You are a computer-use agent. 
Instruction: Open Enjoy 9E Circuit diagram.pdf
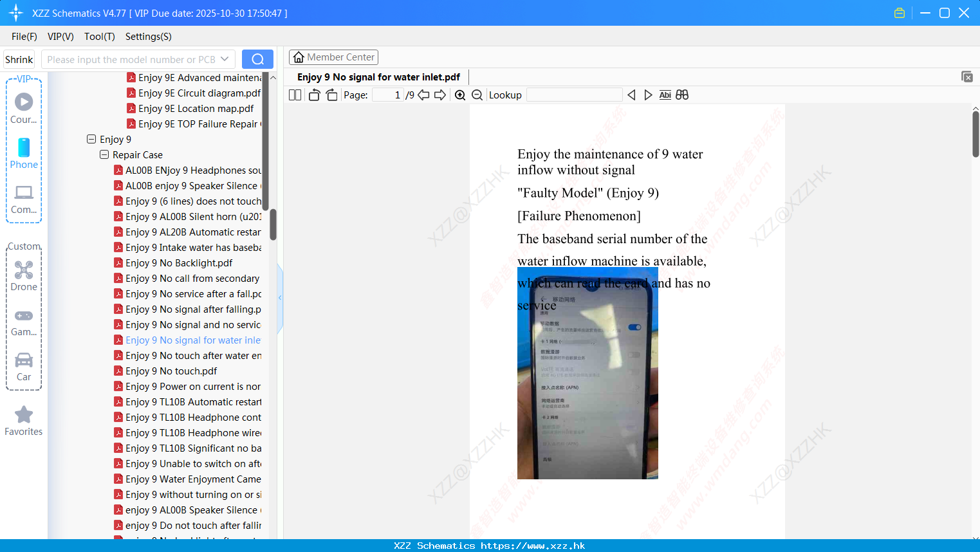click(x=194, y=93)
